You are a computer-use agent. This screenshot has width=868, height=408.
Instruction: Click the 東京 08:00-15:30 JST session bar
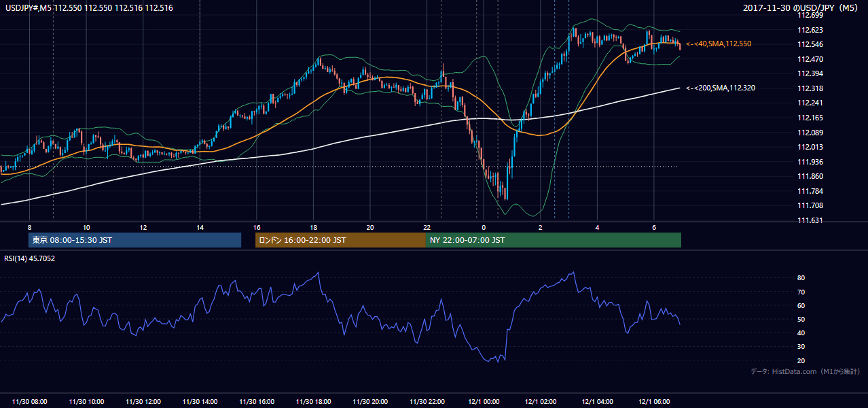tap(134, 240)
